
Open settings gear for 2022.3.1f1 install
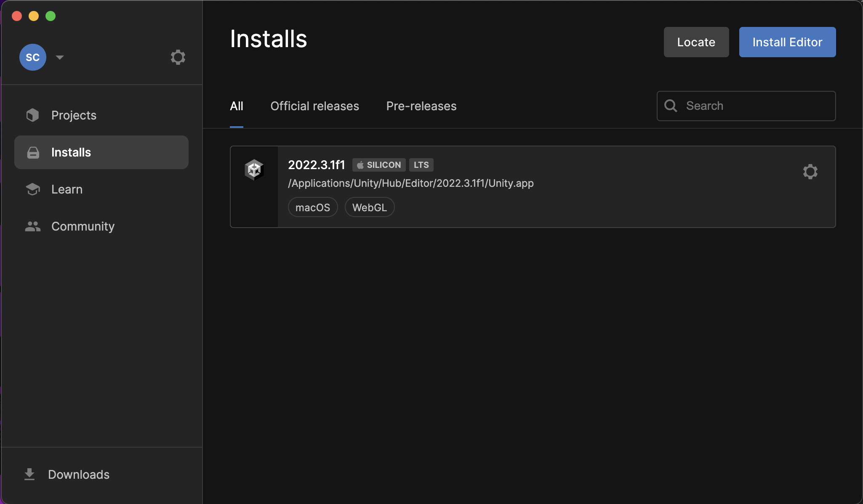810,172
